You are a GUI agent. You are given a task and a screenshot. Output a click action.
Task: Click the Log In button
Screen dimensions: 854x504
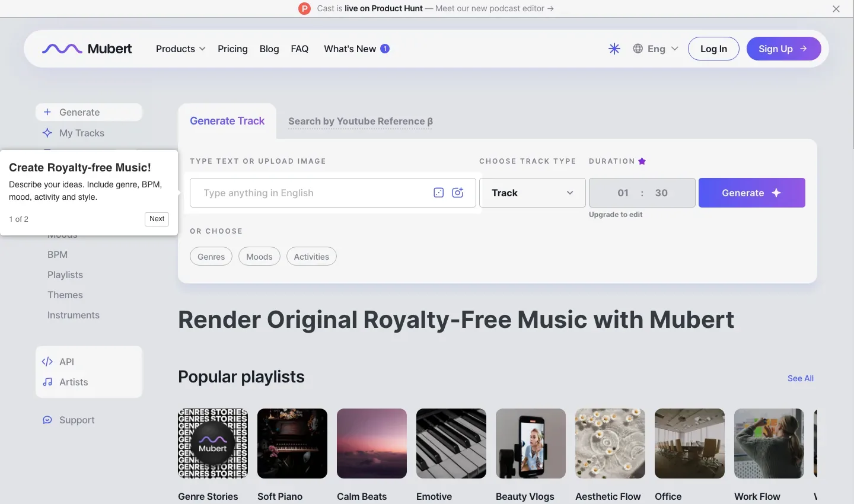pyautogui.click(x=713, y=49)
